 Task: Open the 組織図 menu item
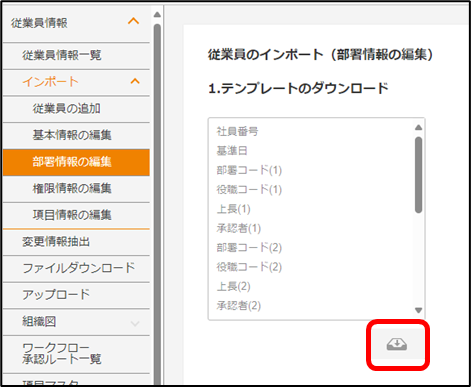tap(76, 322)
